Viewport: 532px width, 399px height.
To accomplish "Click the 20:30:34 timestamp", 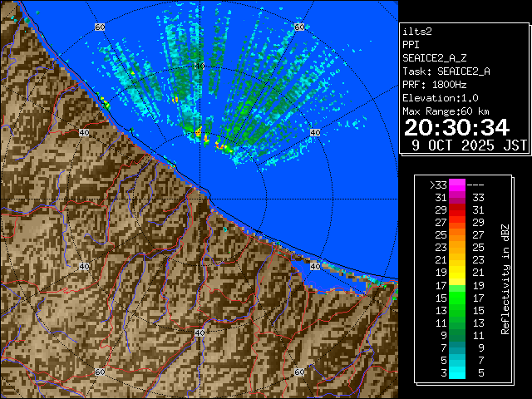I will point(456,126).
